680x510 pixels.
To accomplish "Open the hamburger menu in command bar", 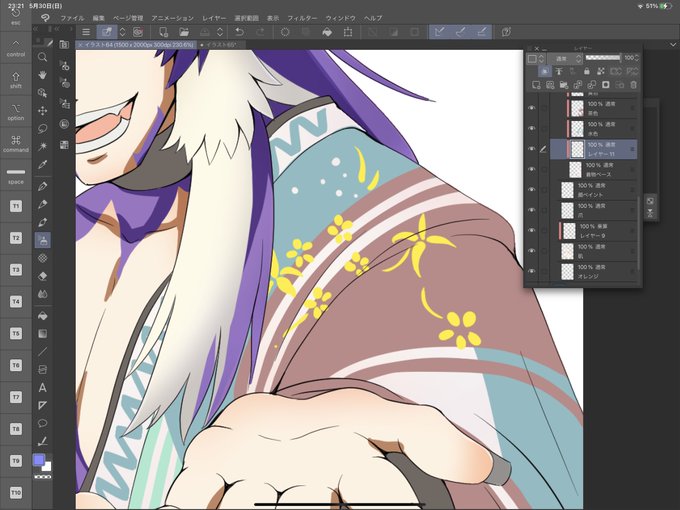I will (x=86, y=32).
